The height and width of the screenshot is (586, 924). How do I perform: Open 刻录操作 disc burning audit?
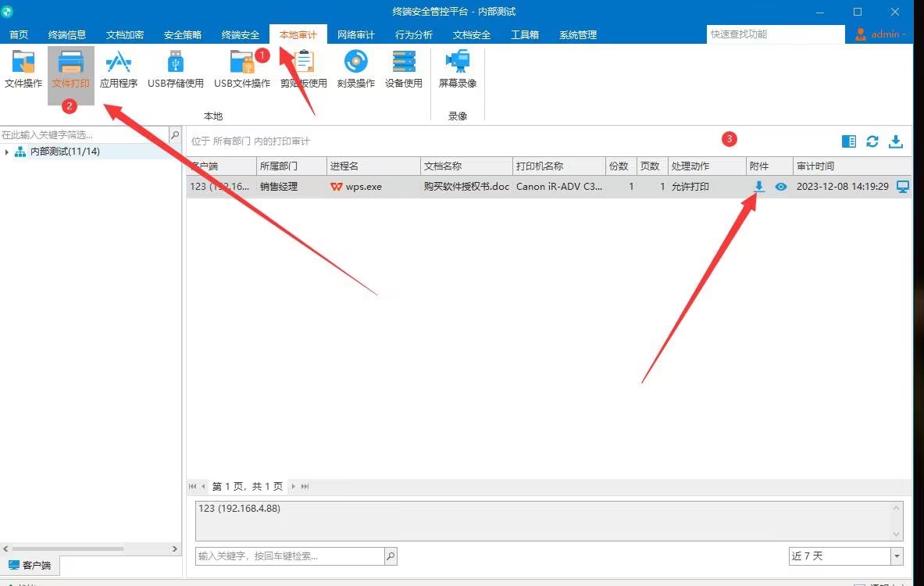(356, 70)
